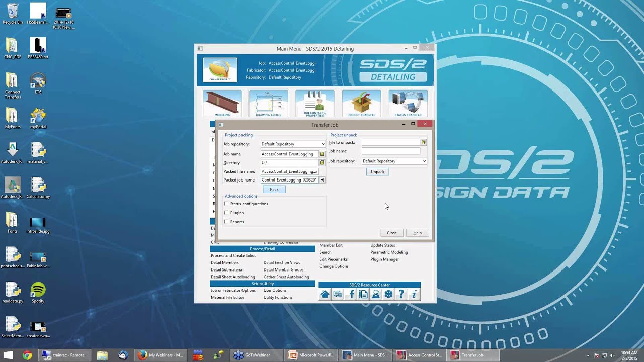644x362 pixels.
Task: Open the Status Transfer icon
Action: [x=408, y=104]
